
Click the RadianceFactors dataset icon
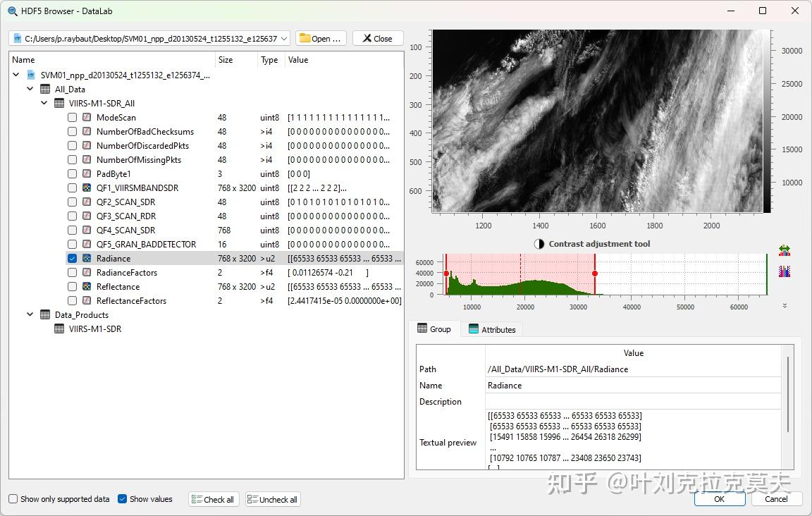click(87, 273)
